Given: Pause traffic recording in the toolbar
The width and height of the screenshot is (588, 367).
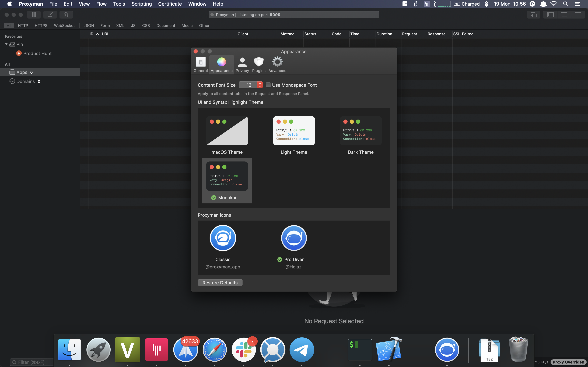Looking at the screenshot, I should pos(34,15).
